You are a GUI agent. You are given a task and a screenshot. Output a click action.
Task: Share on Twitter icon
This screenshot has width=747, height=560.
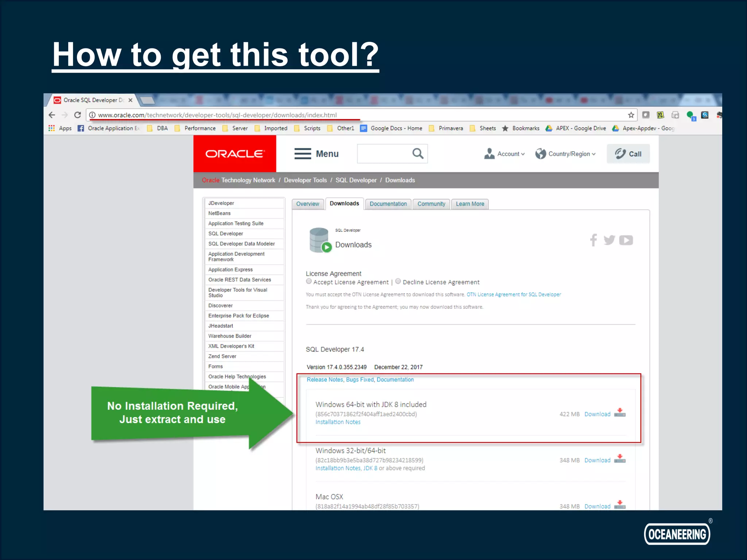point(609,240)
